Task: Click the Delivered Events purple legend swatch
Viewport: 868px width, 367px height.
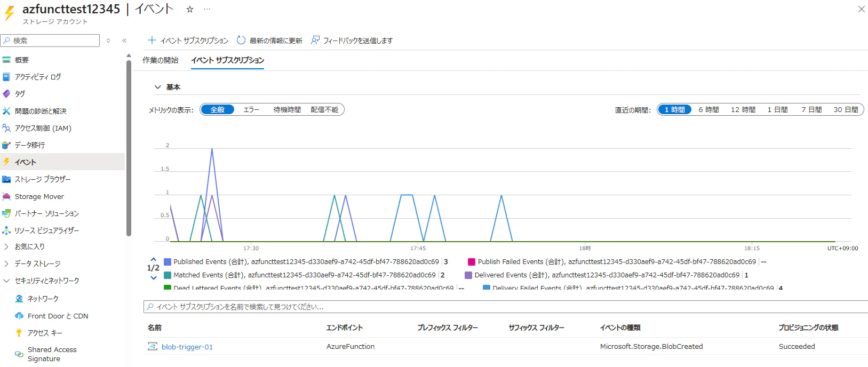Action: pos(468,275)
